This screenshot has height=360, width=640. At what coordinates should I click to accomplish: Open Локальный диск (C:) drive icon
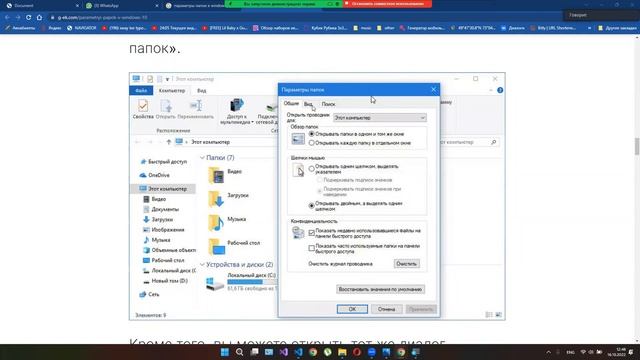(215, 283)
